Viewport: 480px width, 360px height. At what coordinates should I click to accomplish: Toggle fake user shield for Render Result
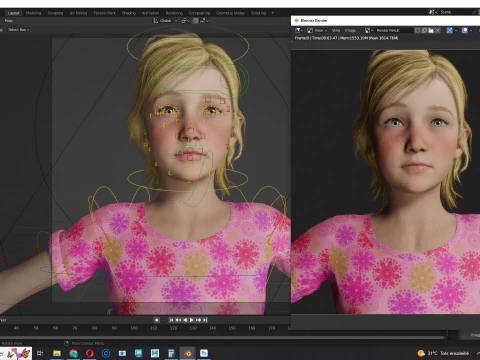(x=417, y=30)
